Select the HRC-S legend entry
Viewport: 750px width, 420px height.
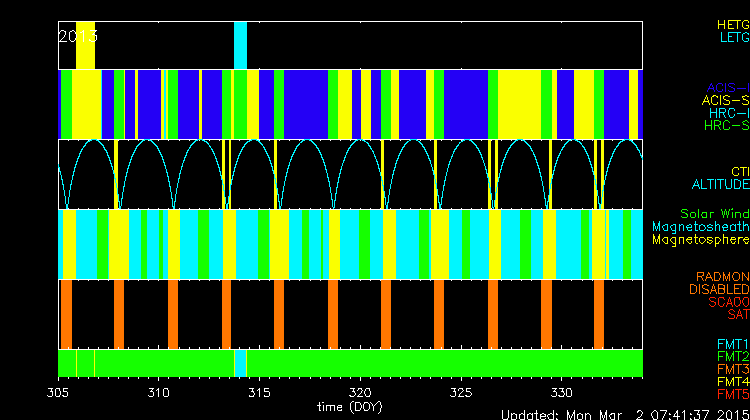tap(725, 126)
